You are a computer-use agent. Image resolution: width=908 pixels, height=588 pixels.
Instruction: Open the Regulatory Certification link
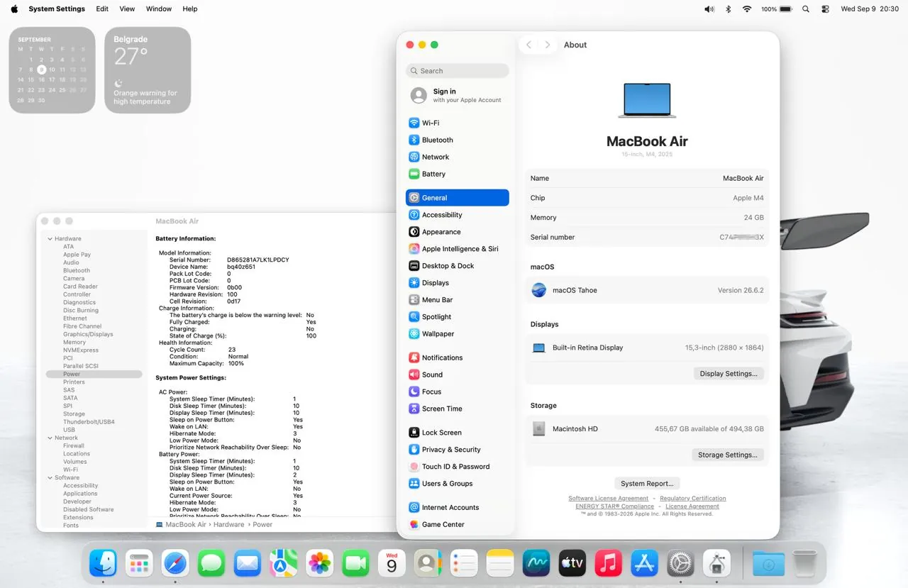(693, 499)
